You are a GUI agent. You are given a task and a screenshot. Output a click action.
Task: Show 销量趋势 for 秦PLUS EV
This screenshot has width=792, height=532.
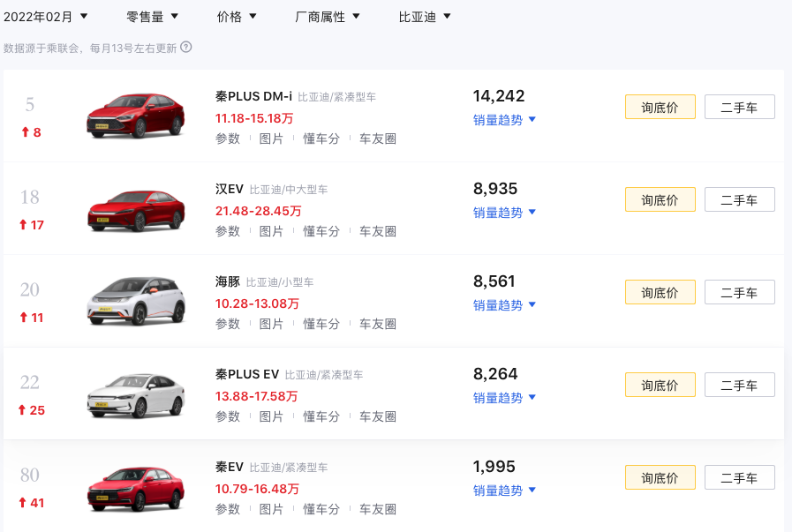point(504,398)
